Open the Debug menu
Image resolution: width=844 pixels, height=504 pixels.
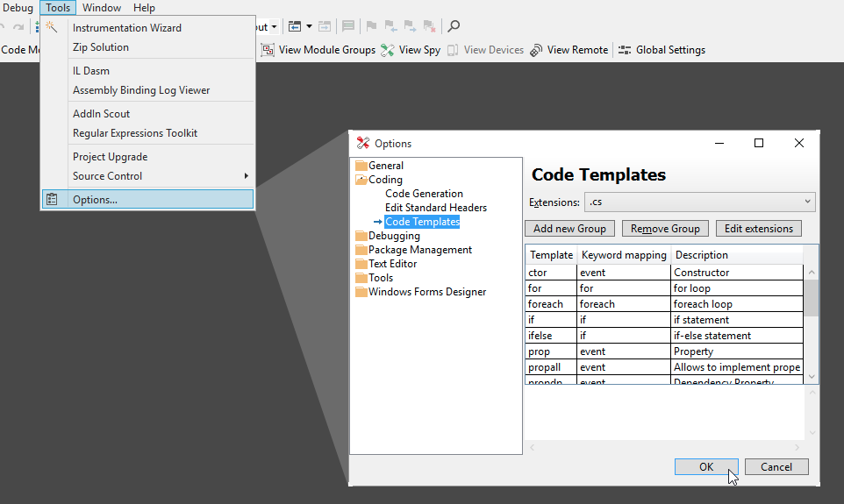pos(18,8)
